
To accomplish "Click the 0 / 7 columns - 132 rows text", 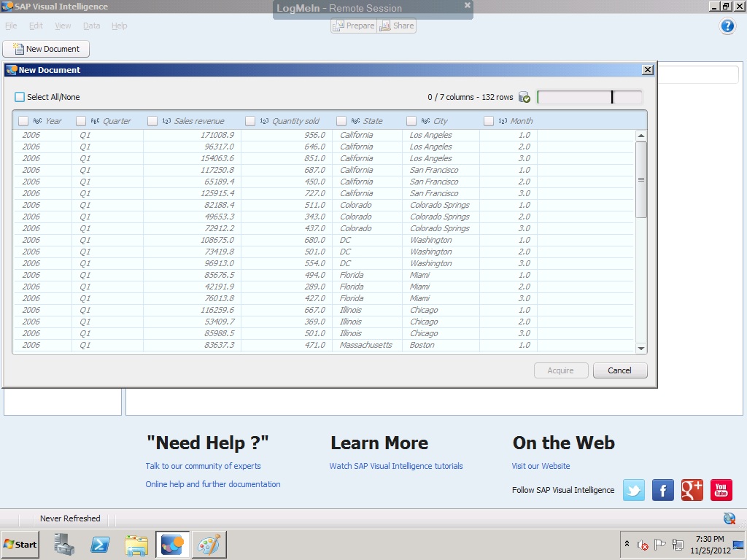I will click(471, 97).
